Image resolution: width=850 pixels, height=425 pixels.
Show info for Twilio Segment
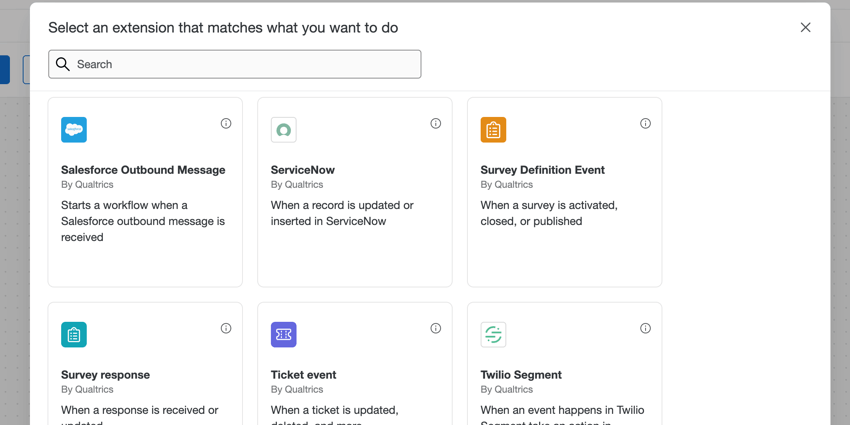pyautogui.click(x=645, y=328)
